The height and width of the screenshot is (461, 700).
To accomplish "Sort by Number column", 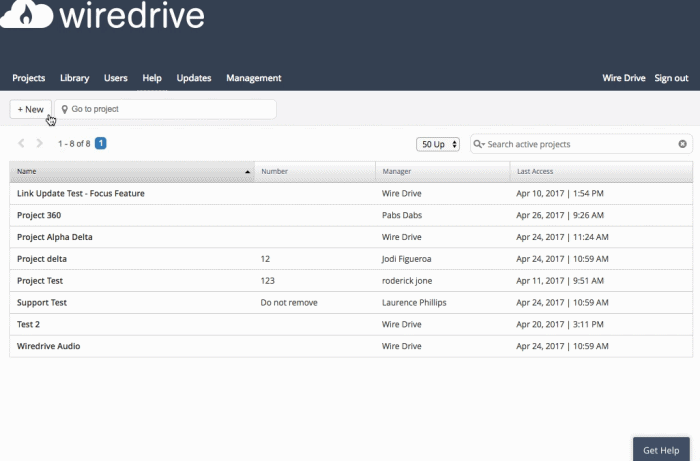I will pos(315,171).
